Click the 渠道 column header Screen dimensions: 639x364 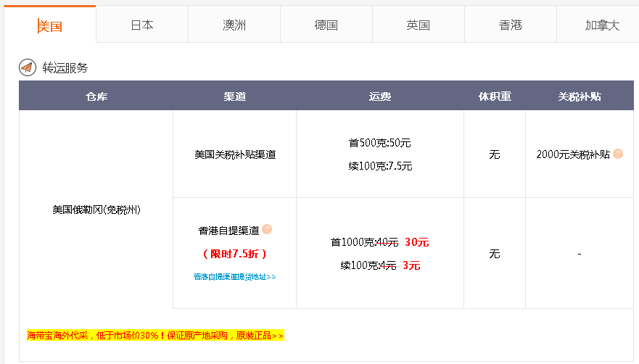click(234, 96)
